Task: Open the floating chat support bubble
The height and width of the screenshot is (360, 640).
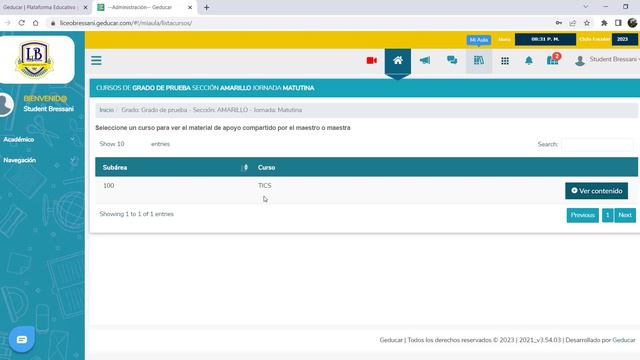Action: tap(22, 339)
